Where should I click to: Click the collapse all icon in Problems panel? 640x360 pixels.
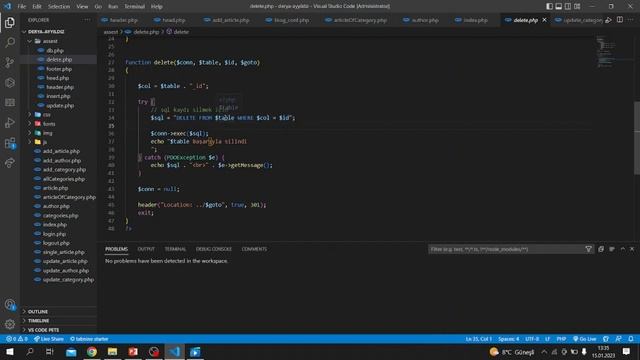pos(601,249)
